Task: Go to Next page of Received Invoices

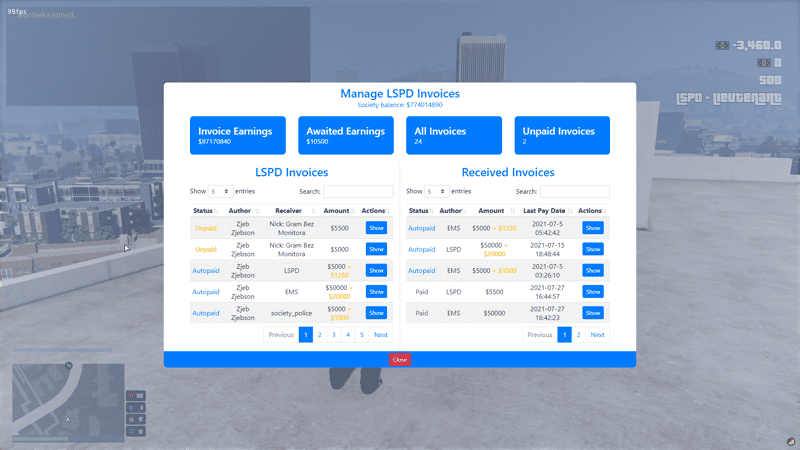Action: click(x=597, y=335)
